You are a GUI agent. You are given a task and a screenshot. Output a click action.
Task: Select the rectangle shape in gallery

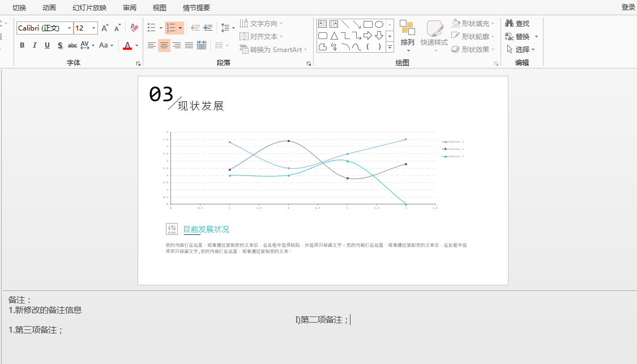coord(368,24)
